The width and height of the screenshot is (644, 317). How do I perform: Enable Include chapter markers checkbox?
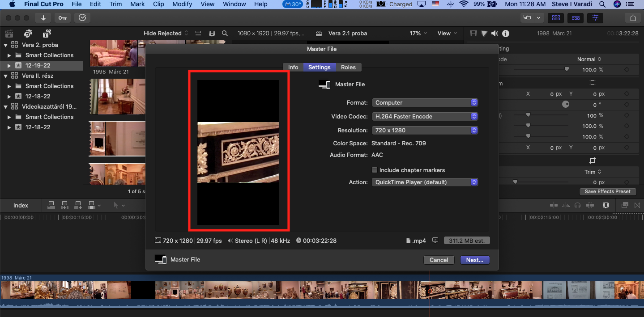[375, 170]
